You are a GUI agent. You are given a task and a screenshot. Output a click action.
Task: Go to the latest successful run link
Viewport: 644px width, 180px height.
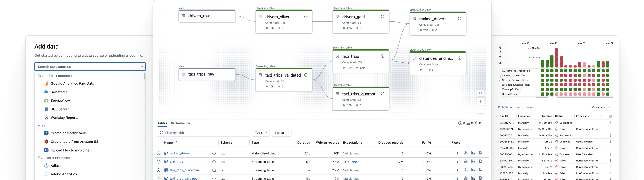point(516,107)
